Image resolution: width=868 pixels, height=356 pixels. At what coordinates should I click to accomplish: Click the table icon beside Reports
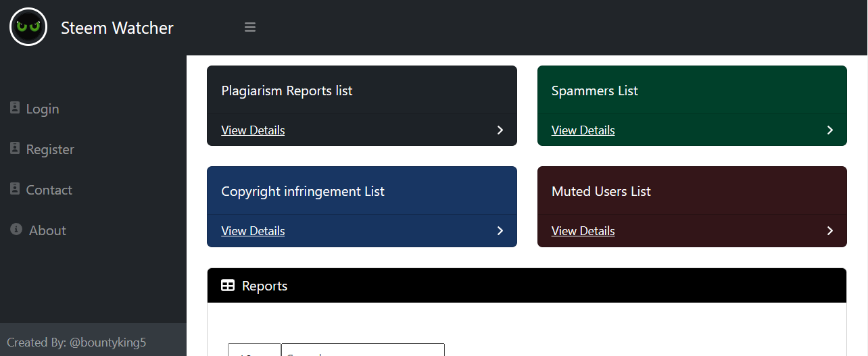[x=228, y=286]
